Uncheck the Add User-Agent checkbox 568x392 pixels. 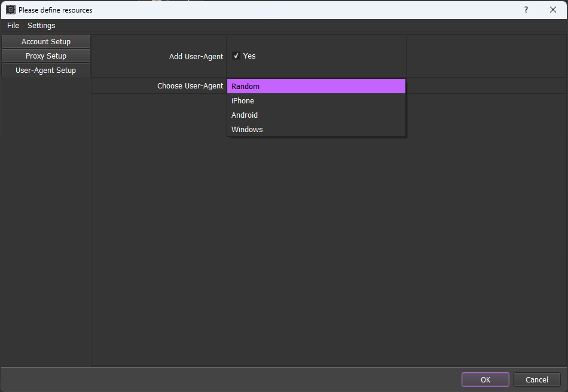click(x=236, y=56)
